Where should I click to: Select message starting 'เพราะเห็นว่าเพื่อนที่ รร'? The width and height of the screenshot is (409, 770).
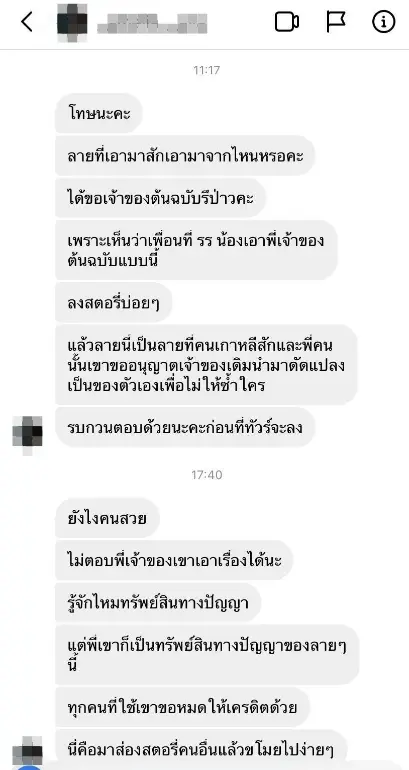point(196,250)
